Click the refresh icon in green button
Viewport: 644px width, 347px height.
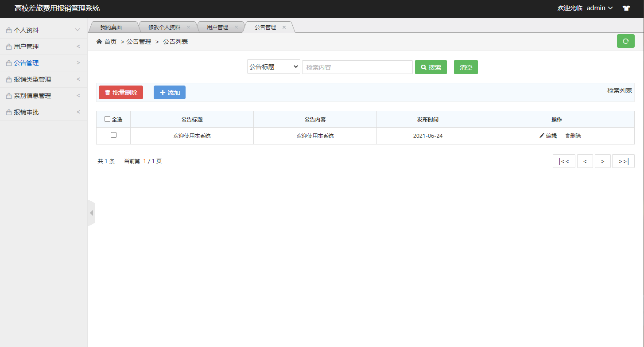pos(625,41)
